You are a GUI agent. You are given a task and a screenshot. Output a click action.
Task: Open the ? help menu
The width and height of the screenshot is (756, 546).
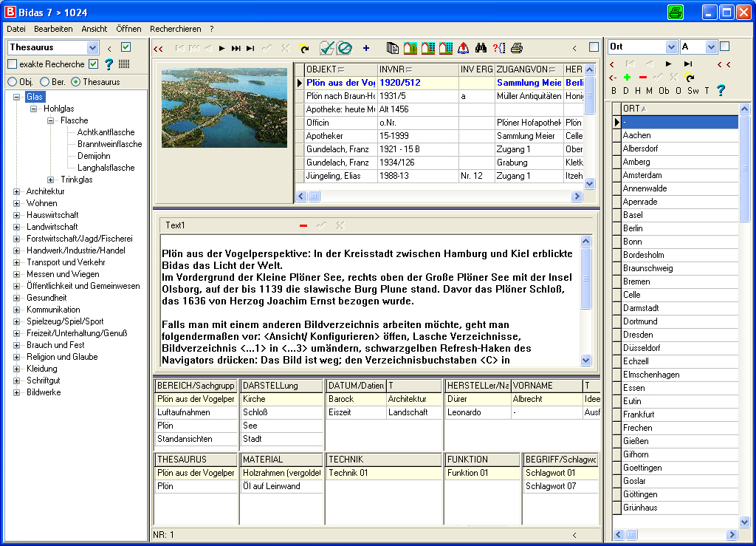(x=212, y=29)
